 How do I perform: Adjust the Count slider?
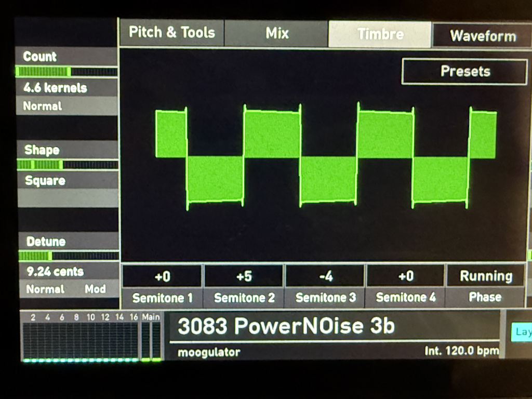pyautogui.click(x=66, y=70)
